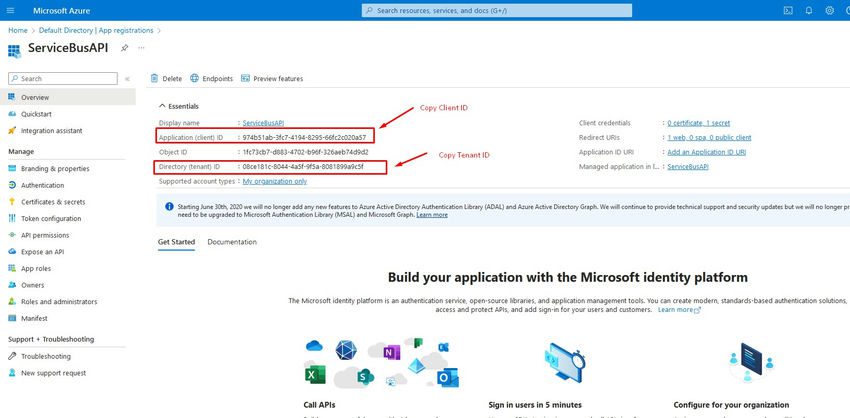Click the Configure for your organization illustration

click(x=751, y=362)
